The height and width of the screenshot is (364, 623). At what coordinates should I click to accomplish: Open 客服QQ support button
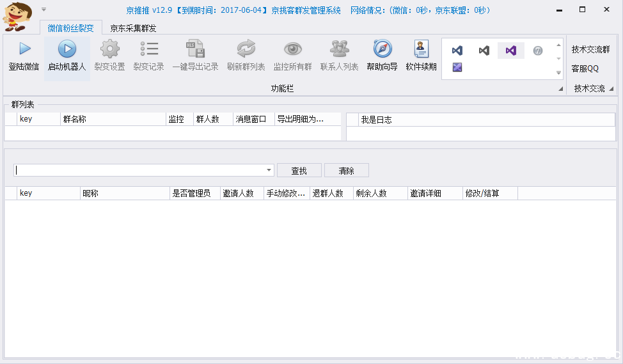pos(585,68)
